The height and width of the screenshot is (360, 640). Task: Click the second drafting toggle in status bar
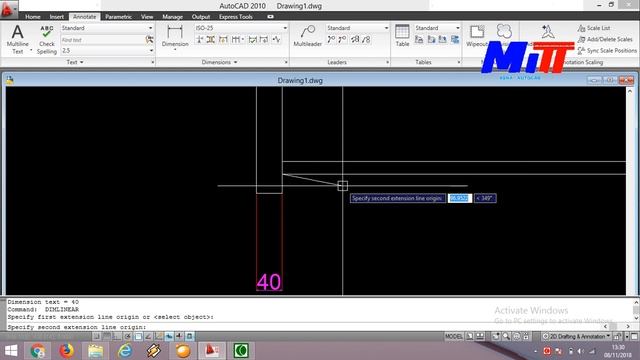[x=107, y=336]
